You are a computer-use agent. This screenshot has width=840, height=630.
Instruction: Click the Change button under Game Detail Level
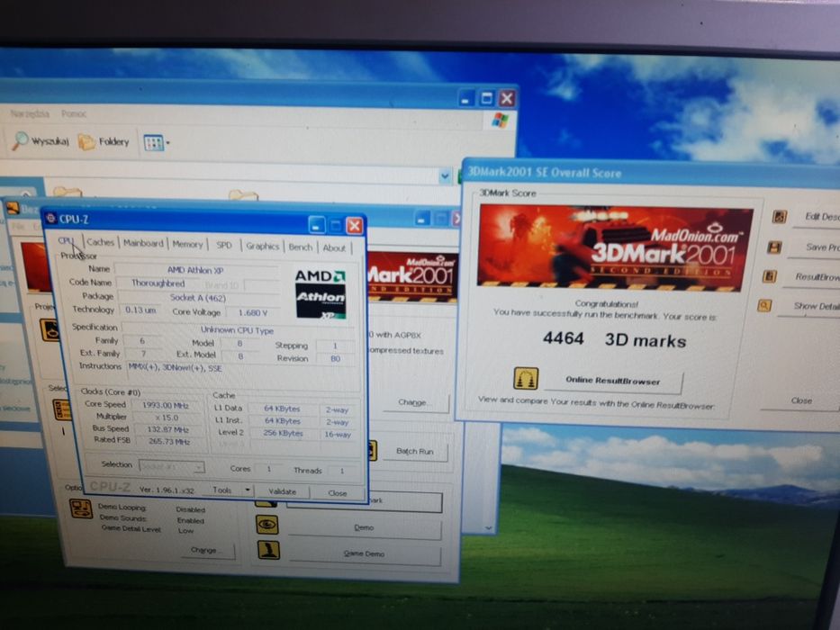(203, 550)
